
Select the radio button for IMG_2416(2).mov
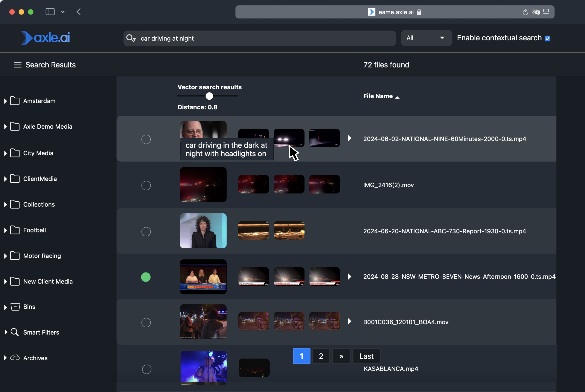tap(146, 186)
